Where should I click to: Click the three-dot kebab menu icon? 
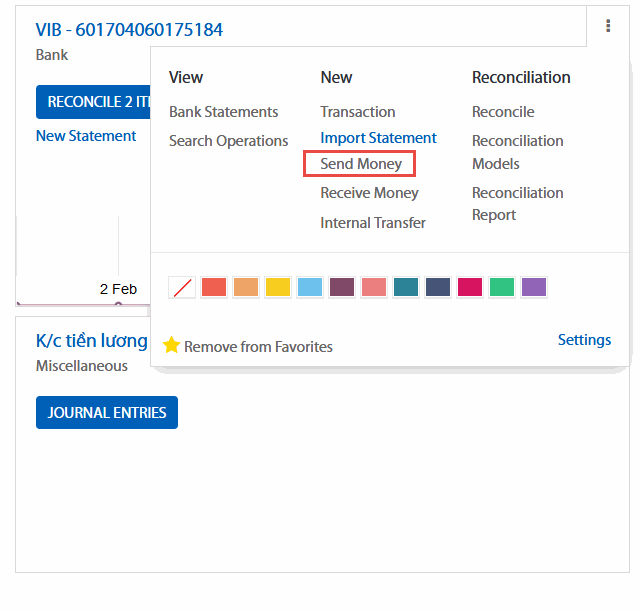tap(607, 27)
